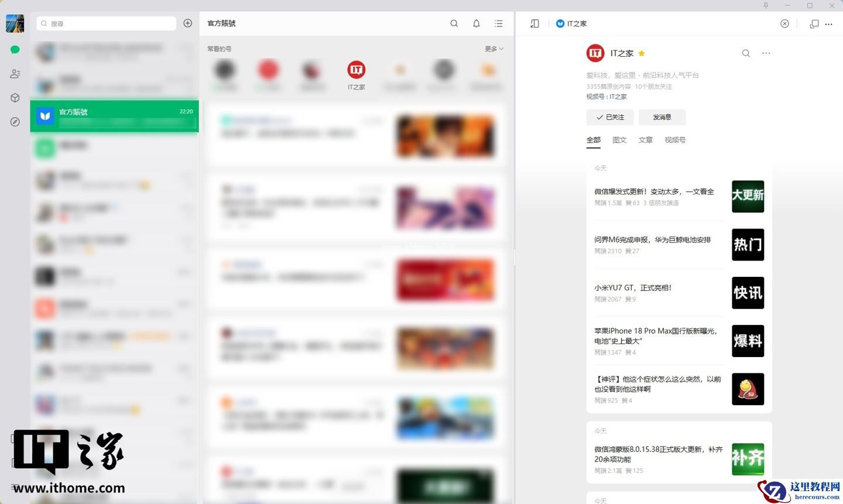Open the compass Discover icon
Screen dimensions: 843x504
15,122
